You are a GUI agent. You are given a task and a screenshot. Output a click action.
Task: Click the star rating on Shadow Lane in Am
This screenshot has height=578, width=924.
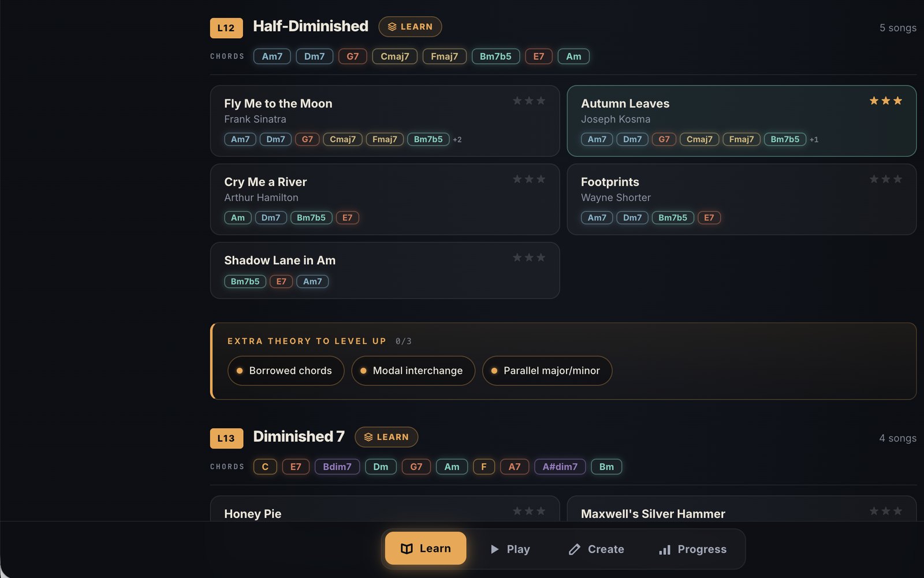[x=529, y=257]
